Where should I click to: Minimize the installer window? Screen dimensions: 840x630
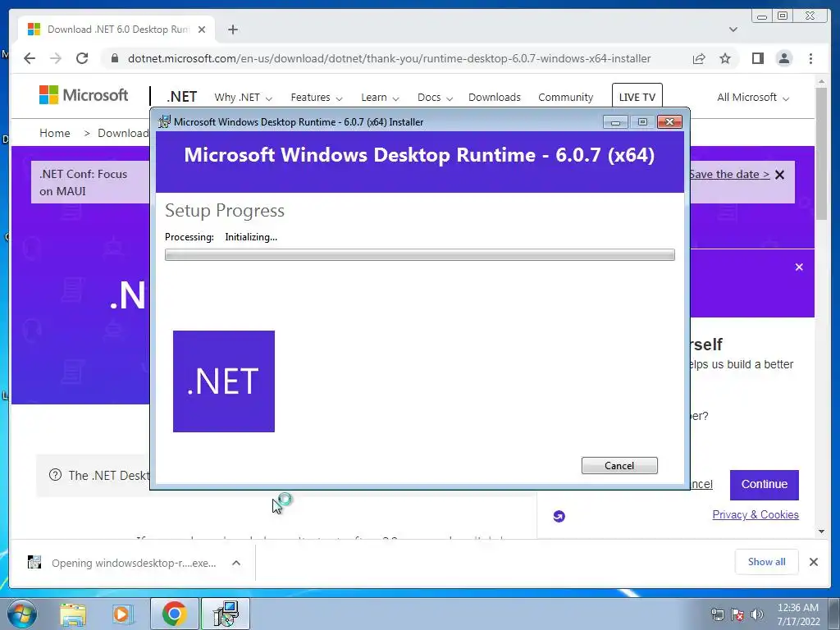pos(615,122)
